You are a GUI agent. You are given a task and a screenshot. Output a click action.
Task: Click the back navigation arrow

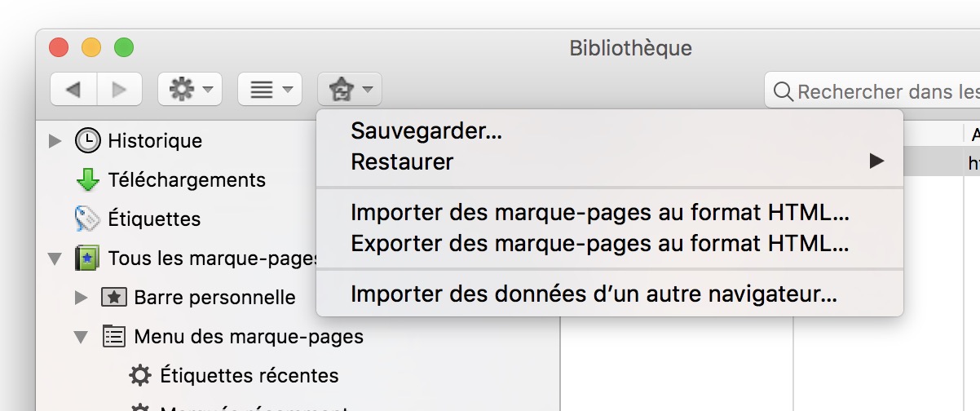(73, 90)
